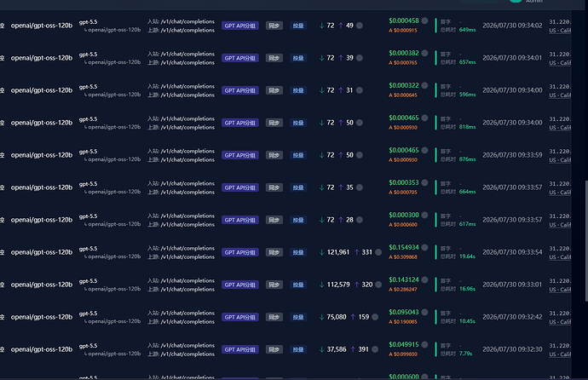The height and width of the screenshot is (380, 588).
Task: Click cost detail icon in the 09:33:59 row
Action: click(424, 150)
